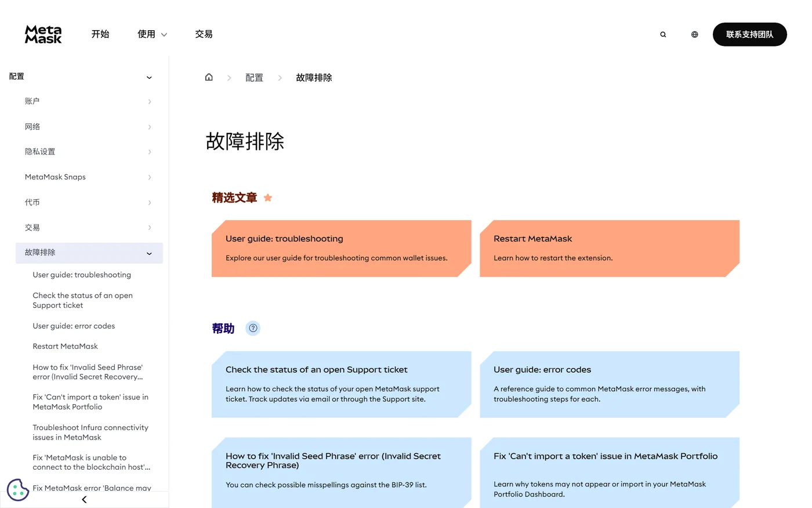This screenshot has height=508, width=812.
Task: Open the language globe icon
Action: pyautogui.click(x=694, y=34)
